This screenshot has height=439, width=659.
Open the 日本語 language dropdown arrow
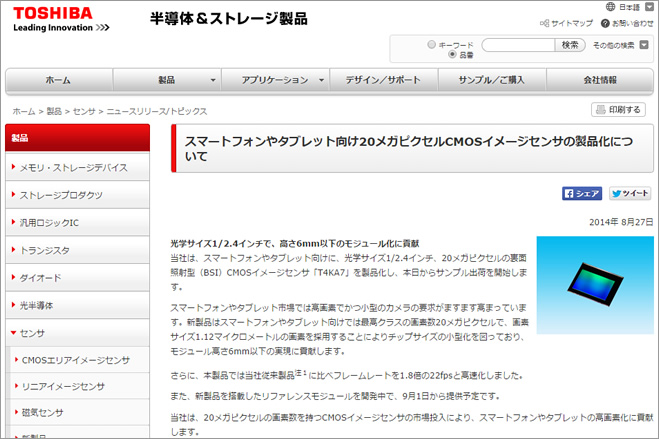[649, 7]
